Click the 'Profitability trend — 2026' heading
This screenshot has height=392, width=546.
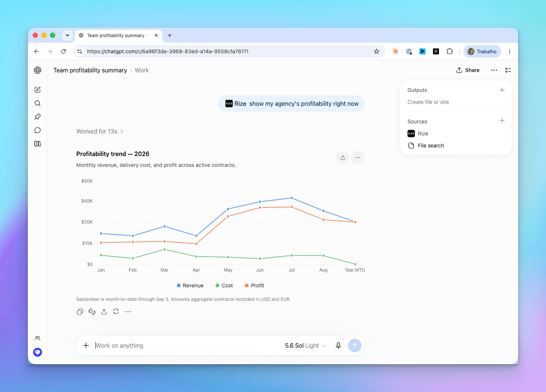point(113,154)
